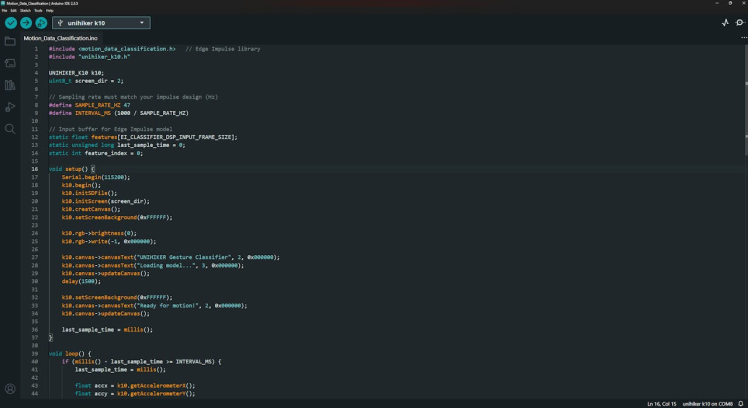The height and width of the screenshot is (408, 748).
Task: Expand the unihiker k10 board selector
Action: 100,22
